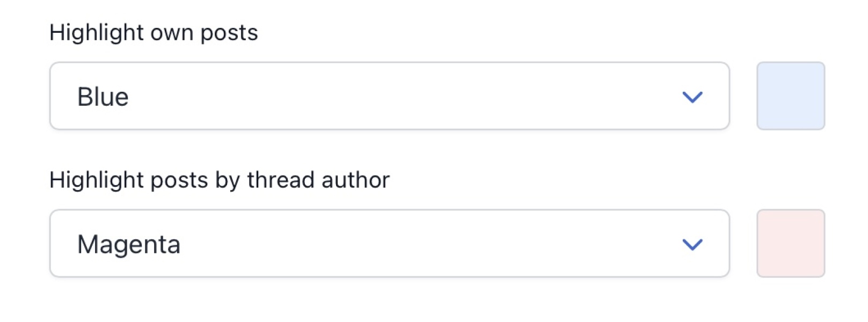868x322 pixels.
Task: Change own posts highlight color from Blue
Action: point(389,96)
